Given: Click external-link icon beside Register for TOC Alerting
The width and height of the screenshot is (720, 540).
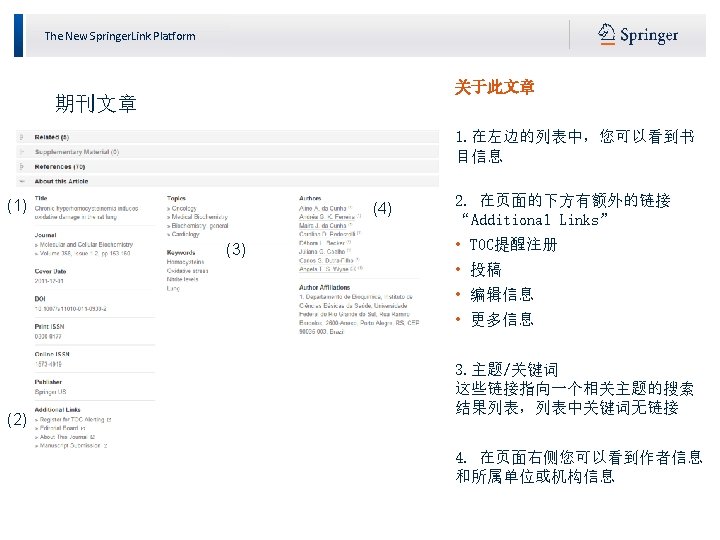Looking at the screenshot, I should point(109,420).
